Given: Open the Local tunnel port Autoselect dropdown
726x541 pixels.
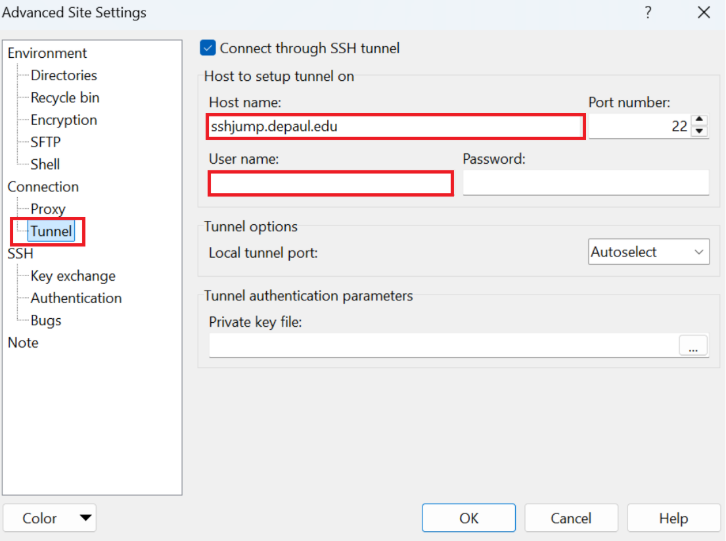Looking at the screenshot, I should (x=649, y=252).
